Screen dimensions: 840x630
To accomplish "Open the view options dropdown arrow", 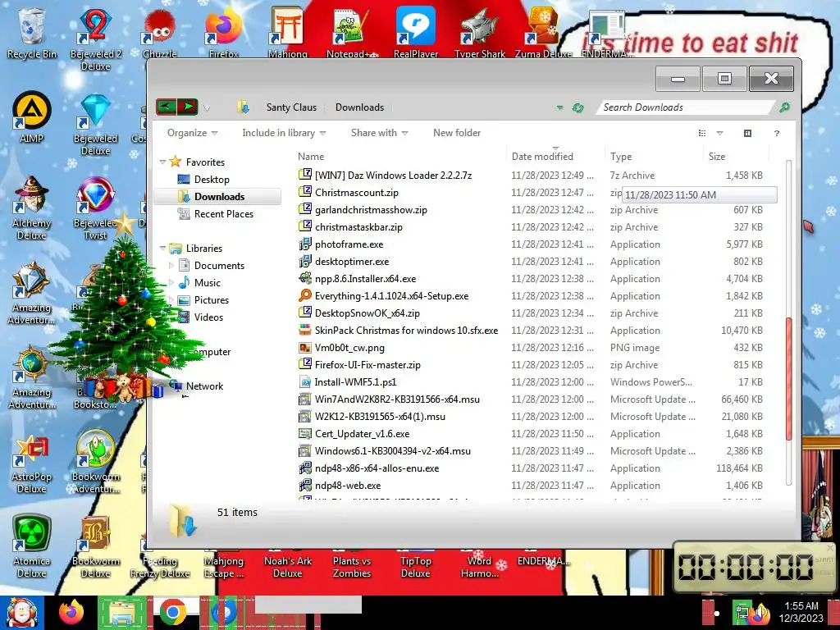I will 719,134.
